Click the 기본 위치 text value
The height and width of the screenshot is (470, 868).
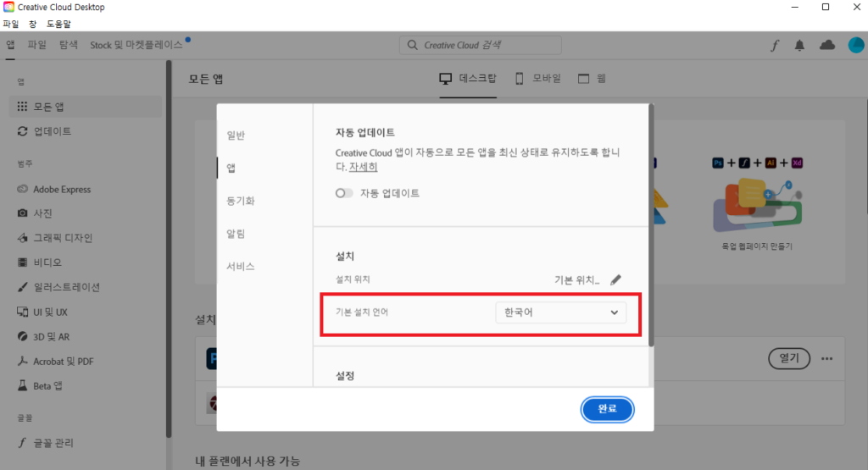click(576, 279)
